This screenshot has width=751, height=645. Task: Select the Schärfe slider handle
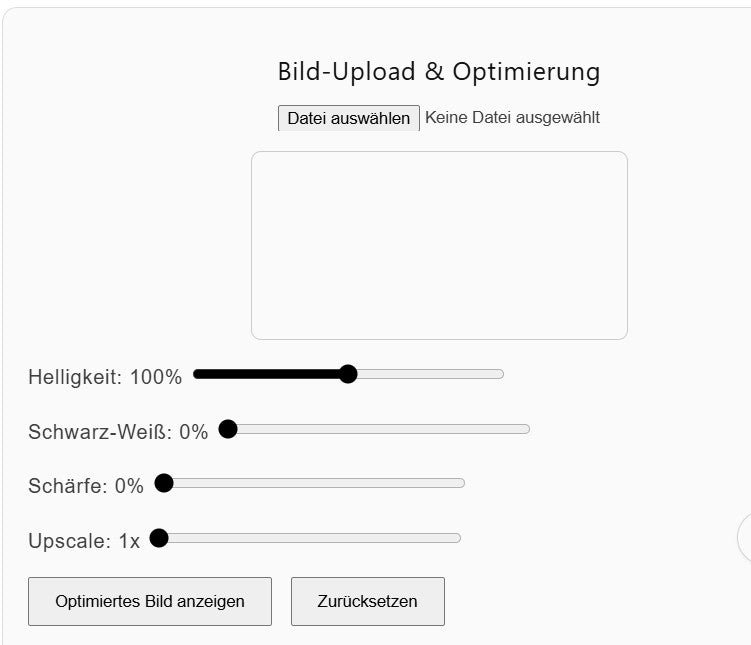click(x=164, y=483)
